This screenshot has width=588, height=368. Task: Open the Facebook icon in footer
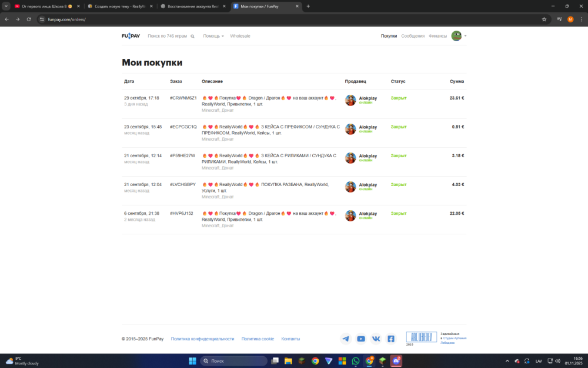391,339
